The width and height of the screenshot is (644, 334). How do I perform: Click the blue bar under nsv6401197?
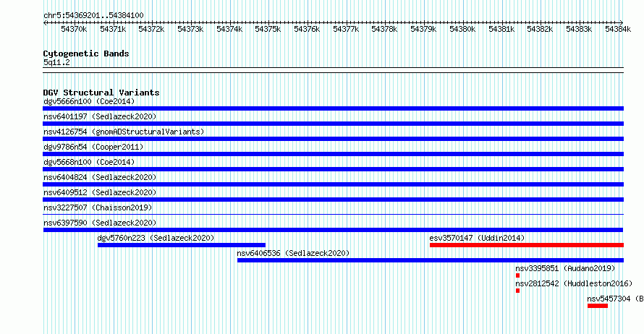click(333, 124)
